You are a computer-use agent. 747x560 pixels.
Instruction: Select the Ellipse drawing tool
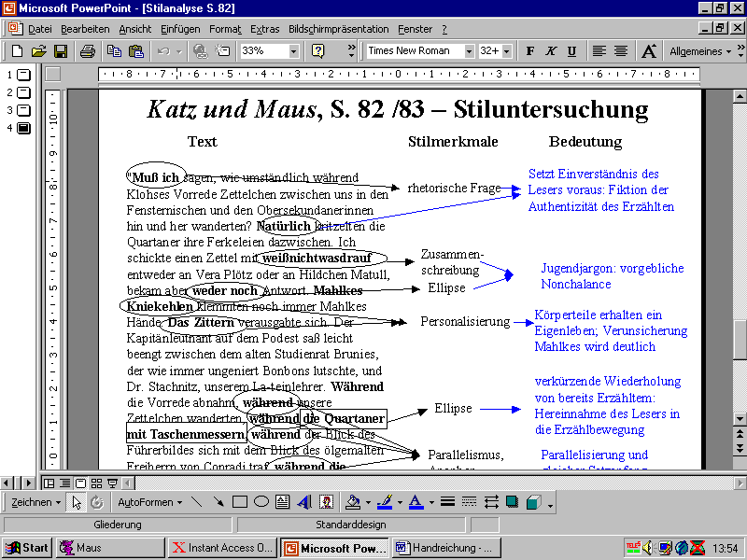(261, 502)
